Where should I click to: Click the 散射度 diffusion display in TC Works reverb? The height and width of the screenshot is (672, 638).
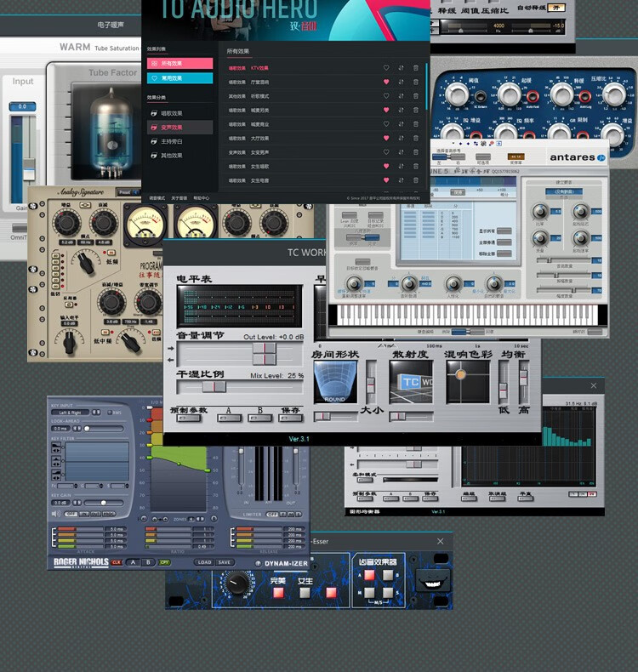pyautogui.click(x=411, y=382)
